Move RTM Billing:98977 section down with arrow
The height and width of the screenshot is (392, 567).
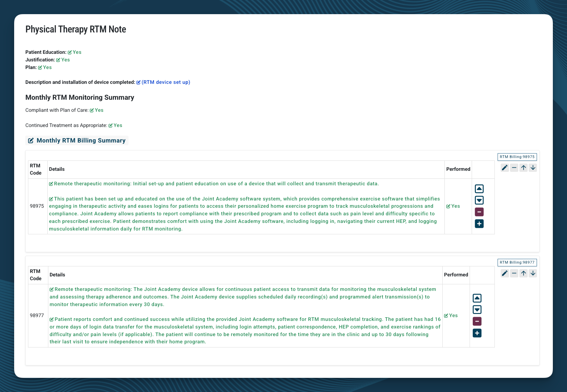(533, 273)
